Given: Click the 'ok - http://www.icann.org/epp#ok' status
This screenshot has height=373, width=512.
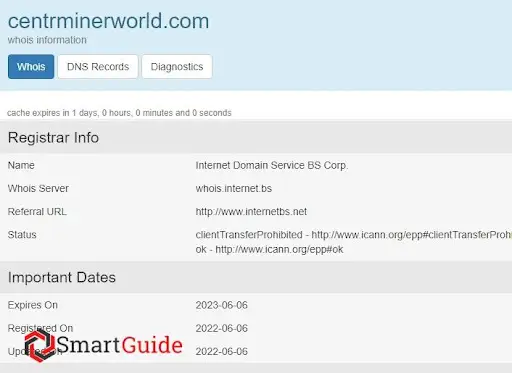Looking at the screenshot, I should tap(269, 249).
